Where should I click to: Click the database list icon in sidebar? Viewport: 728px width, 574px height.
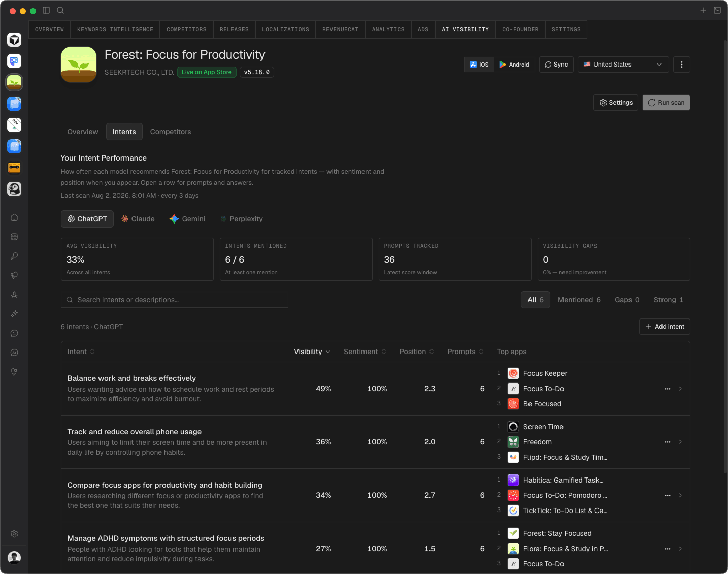pyautogui.click(x=14, y=237)
